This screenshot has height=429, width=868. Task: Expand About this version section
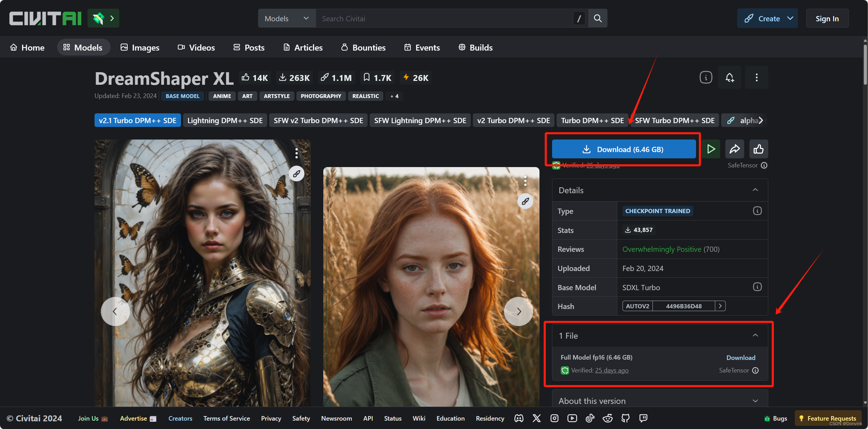[755, 401]
